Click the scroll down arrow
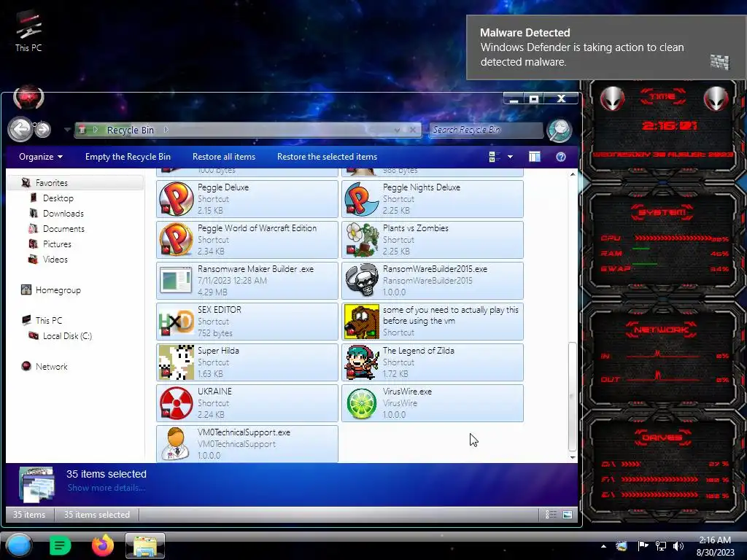 click(572, 457)
